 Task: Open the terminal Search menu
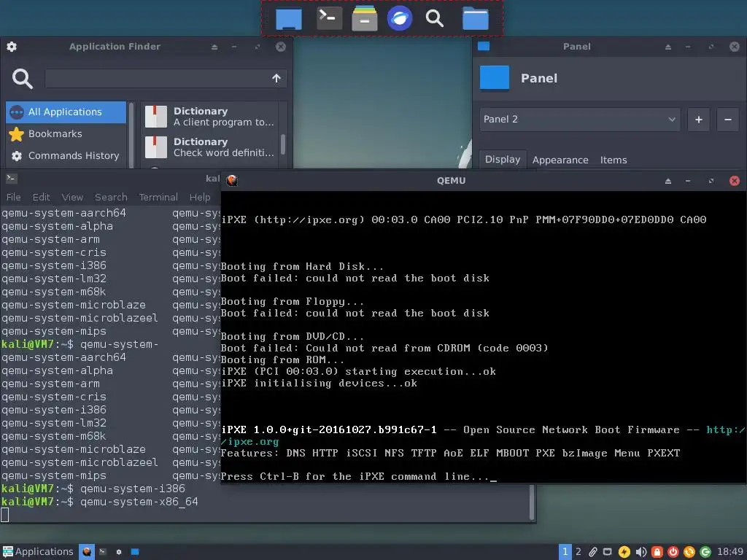(111, 197)
